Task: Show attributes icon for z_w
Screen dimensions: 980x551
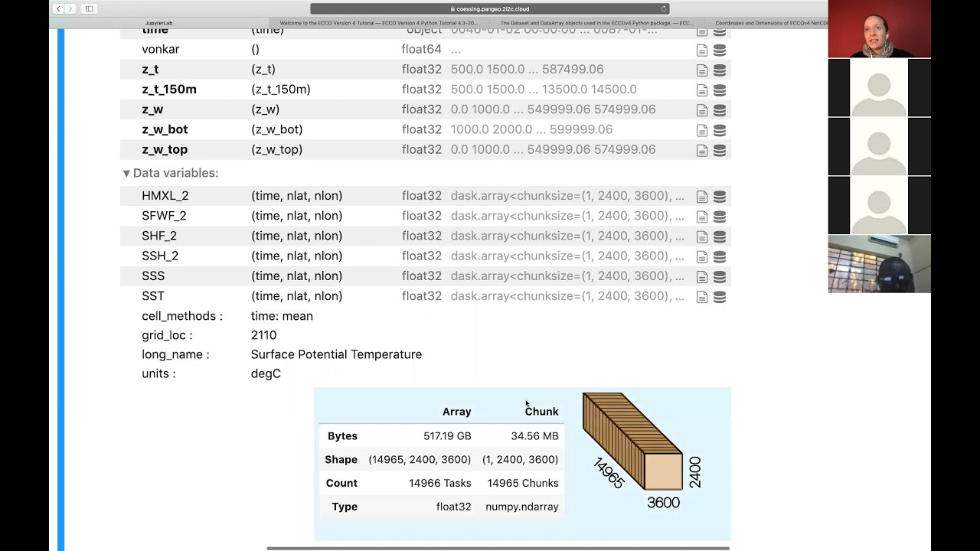Action: 702,110
